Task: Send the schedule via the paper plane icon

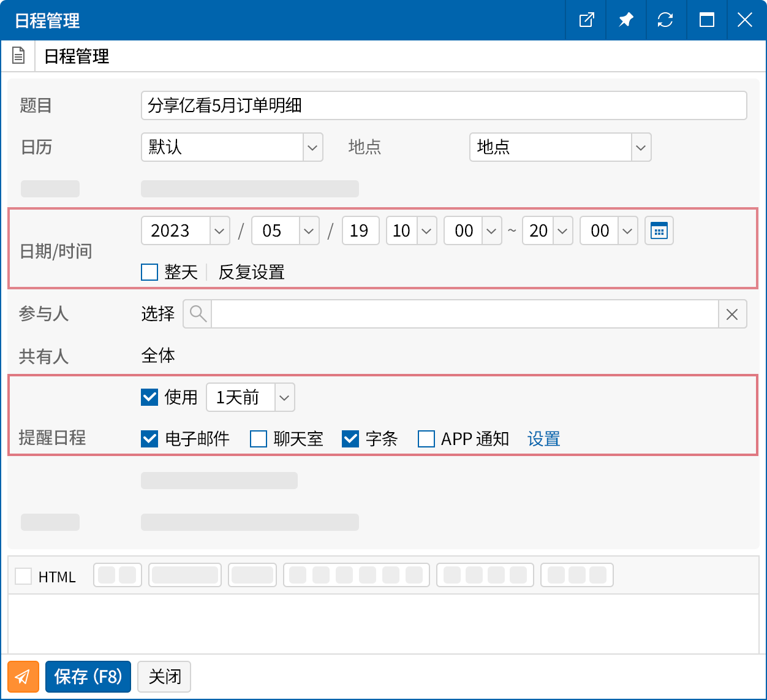Action: [23, 677]
